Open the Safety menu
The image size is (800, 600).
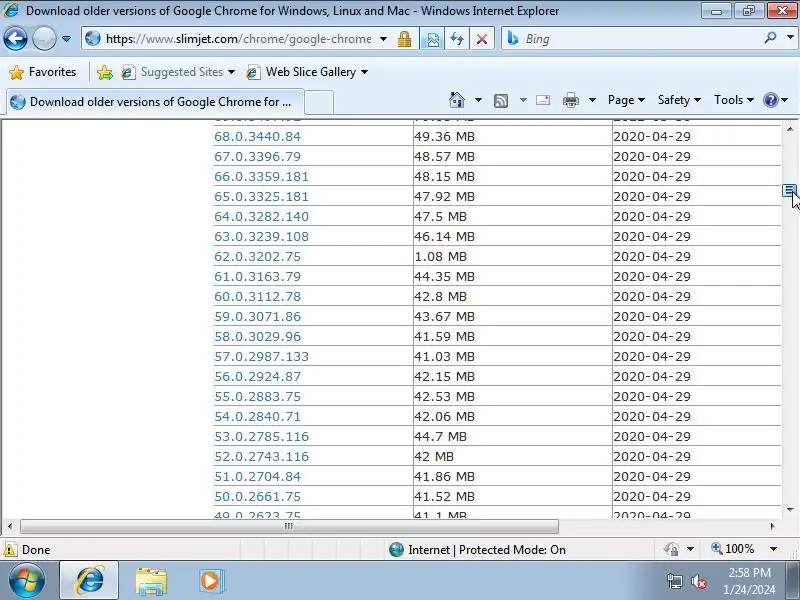click(679, 100)
